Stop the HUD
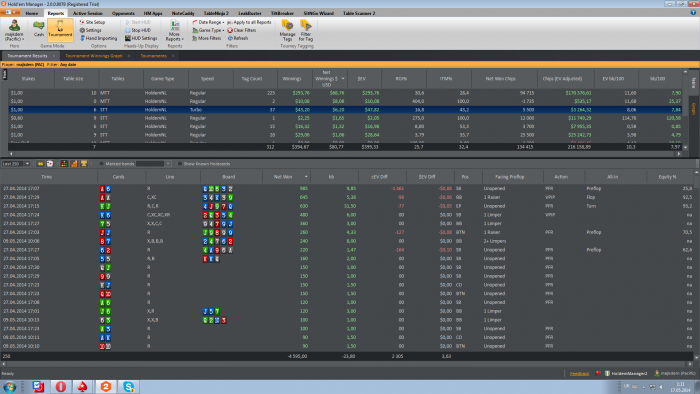This screenshot has width=700, height=394. [138, 30]
